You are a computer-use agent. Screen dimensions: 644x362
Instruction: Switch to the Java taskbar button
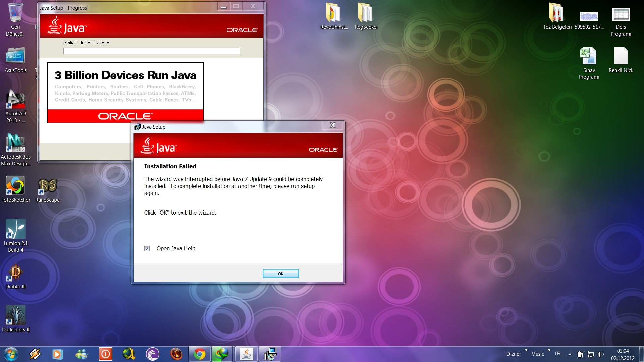(x=247, y=354)
